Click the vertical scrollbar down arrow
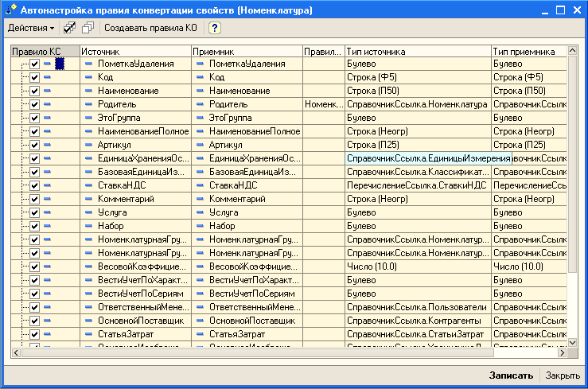The image size is (588, 389). tap(572, 342)
